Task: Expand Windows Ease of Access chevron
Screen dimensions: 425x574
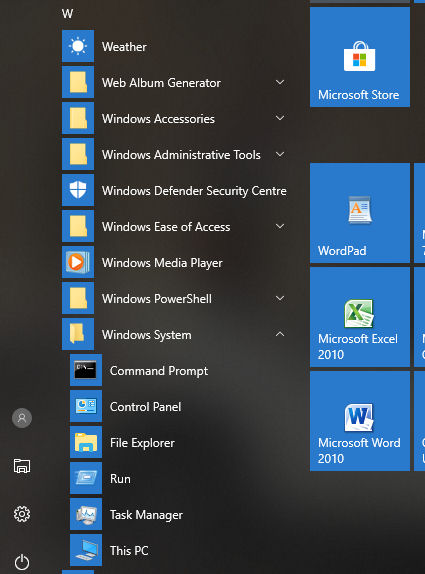Action: [280, 226]
